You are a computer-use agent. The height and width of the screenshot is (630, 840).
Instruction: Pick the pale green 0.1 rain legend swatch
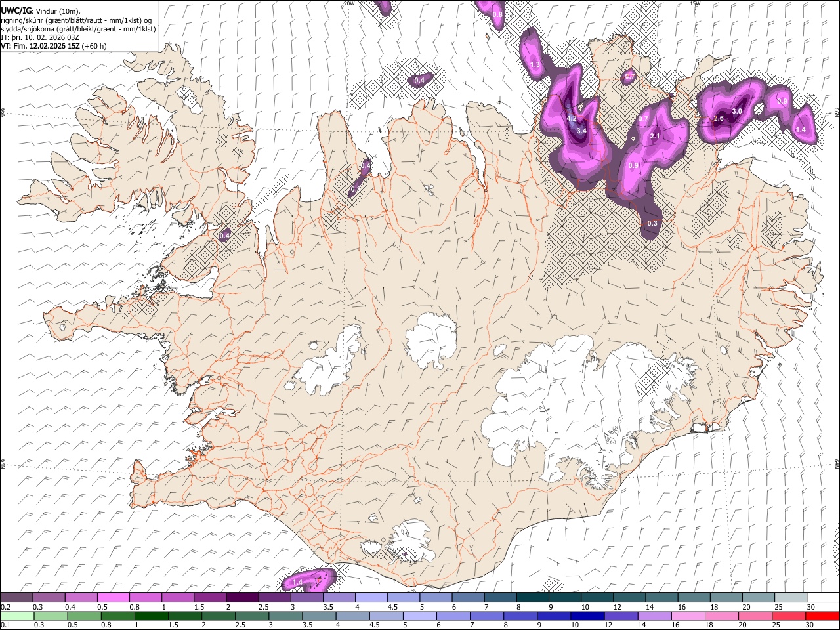[17, 616]
